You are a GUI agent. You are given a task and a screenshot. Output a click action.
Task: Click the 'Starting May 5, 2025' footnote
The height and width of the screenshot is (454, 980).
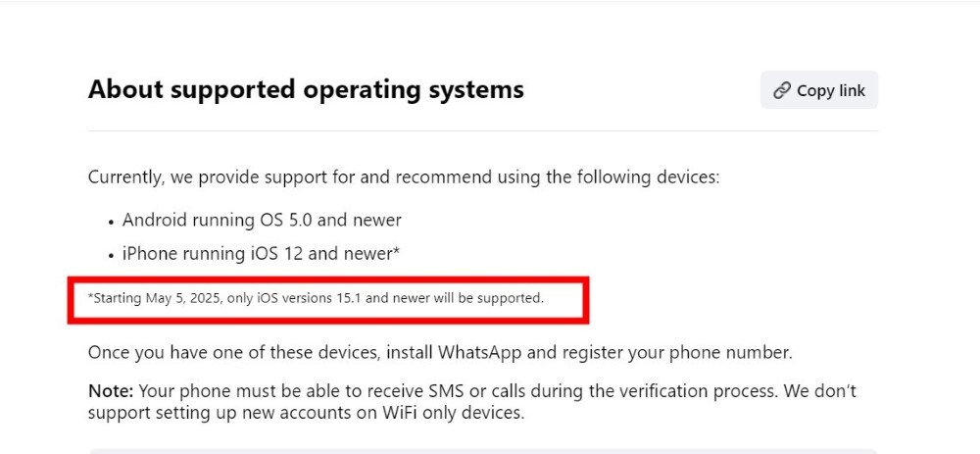point(316,297)
